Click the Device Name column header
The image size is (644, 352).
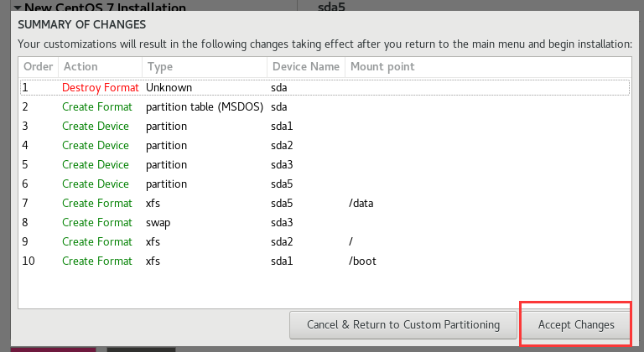(305, 66)
